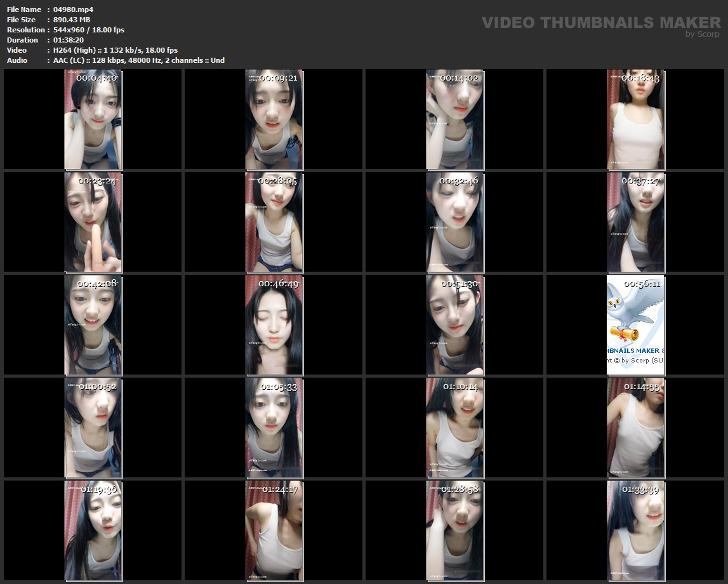
Task: Open the thumbnail stamped 00:32:46
Action: coord(455,222)
